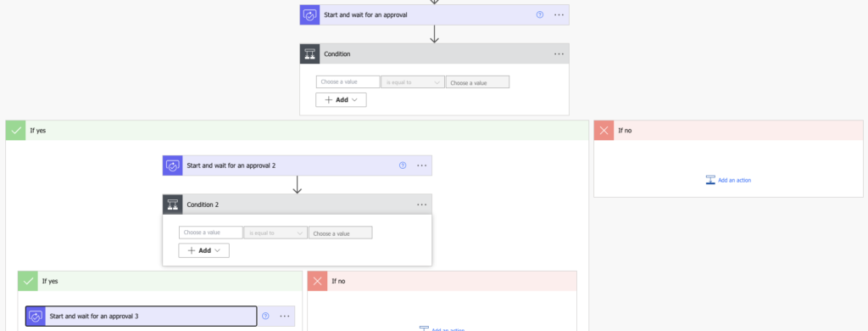Viewport: 868px width, 331px height.
Task: Expand the Add button in Condition 2
Action: [203, 250]
